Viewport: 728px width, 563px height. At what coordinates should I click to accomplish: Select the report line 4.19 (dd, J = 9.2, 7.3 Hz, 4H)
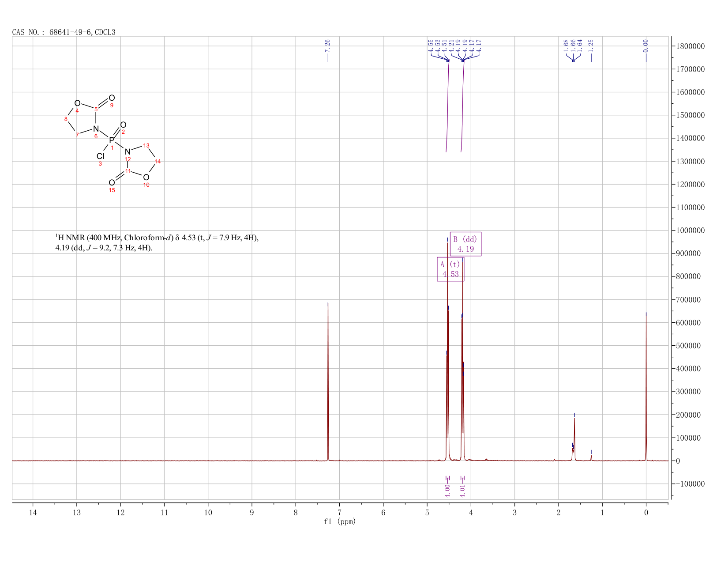[x=104, y=248]
